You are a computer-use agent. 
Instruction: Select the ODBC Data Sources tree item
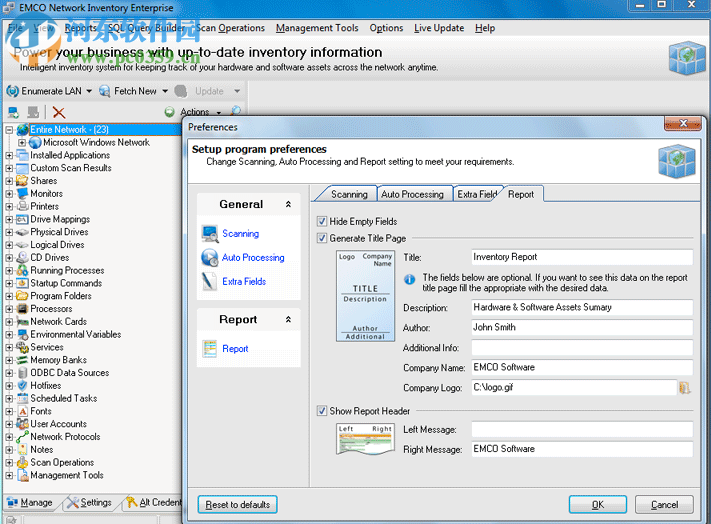(x=69, y=373)
